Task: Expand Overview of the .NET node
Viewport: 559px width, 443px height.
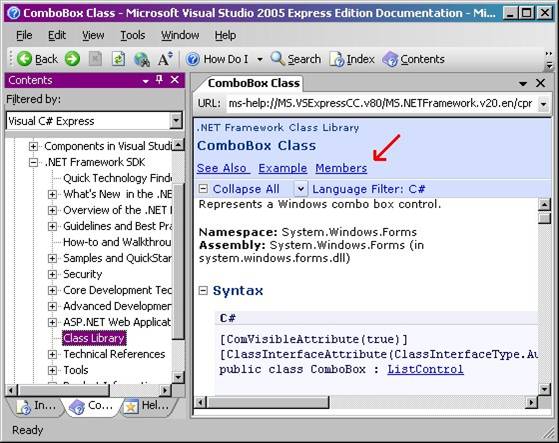Action: 52,210
